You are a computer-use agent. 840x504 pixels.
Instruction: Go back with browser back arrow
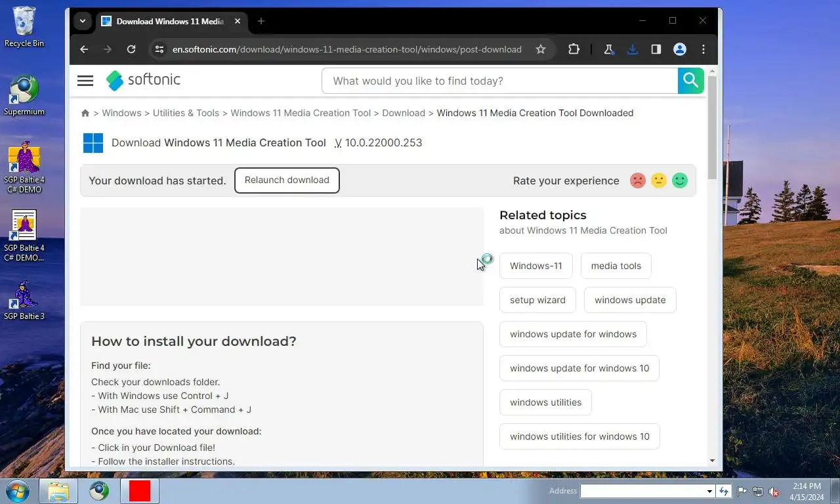pyautogui.click(x=84, y=49)
